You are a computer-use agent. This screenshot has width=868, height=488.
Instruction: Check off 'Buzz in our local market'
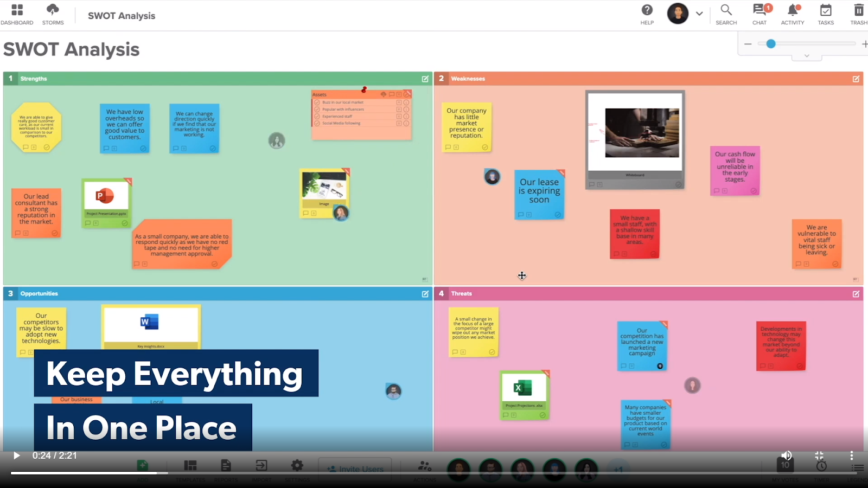[x=317, y=102]
